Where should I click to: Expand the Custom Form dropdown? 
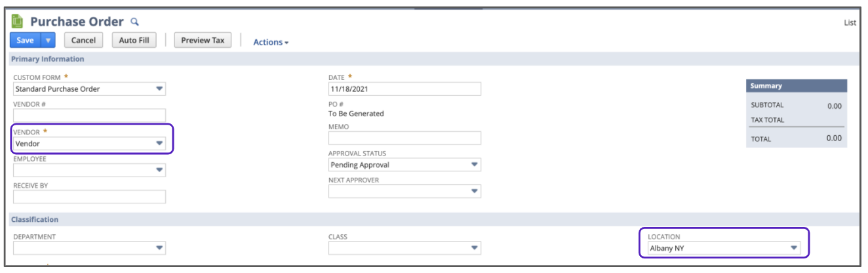point(159,89)
